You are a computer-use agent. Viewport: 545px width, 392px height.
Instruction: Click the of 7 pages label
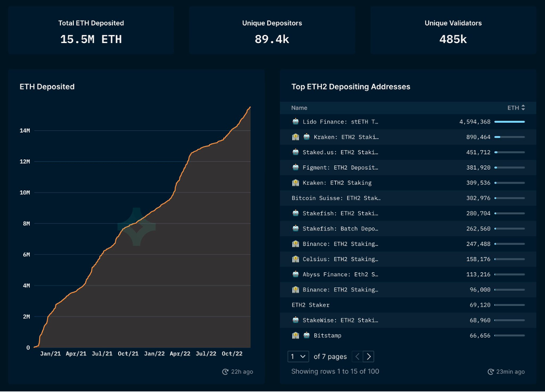(330, 357)
